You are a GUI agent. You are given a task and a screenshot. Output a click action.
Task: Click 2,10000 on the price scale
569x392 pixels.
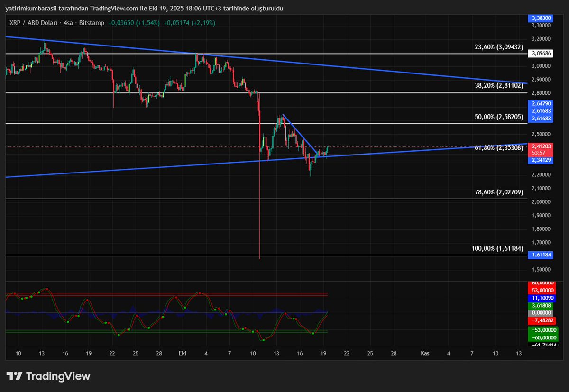tap(541, 188)
